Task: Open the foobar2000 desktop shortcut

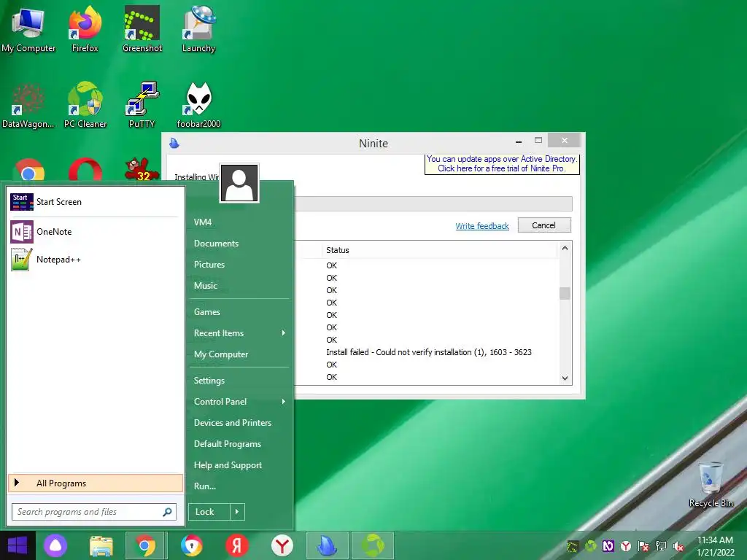Action: (198, 106)
